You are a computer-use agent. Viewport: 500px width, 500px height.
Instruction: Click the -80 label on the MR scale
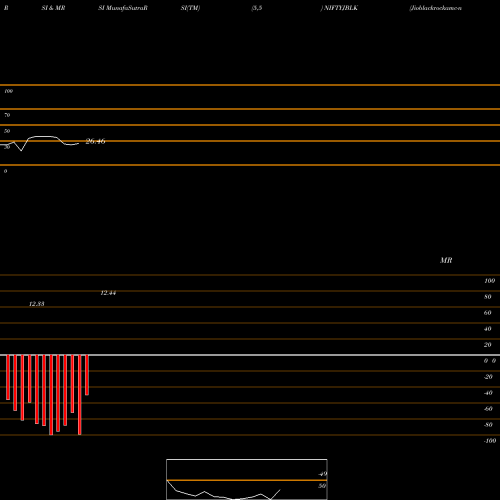488,425
